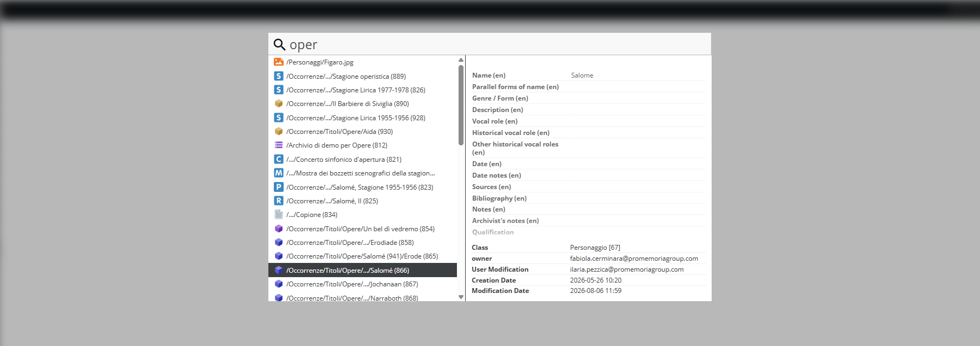Click the M icon beside Mostra dei bozzetti
The height and width of the screenshot is (346, 980).
(x=279, y=173)
